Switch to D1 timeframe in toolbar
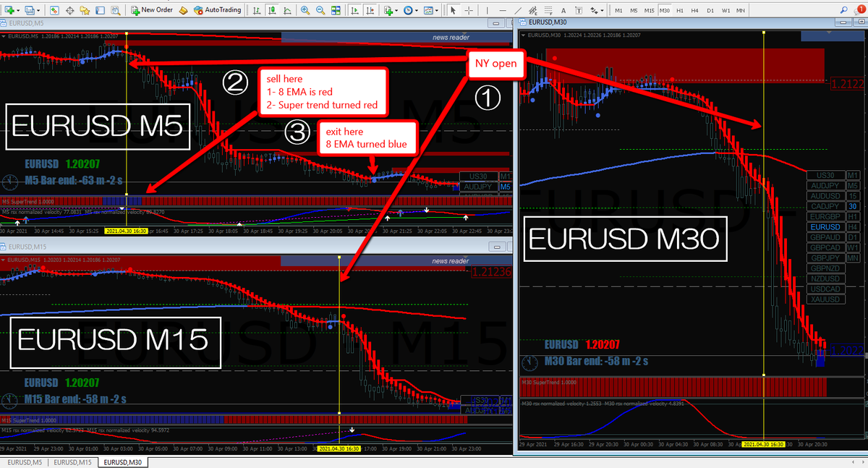 click(x=710, y=10)
